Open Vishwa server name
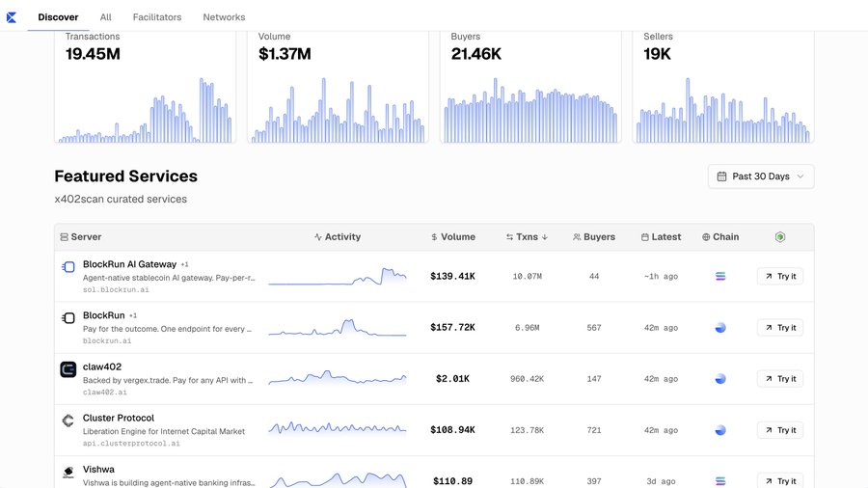This screenshot has height=488, width=868. point(98,469)
